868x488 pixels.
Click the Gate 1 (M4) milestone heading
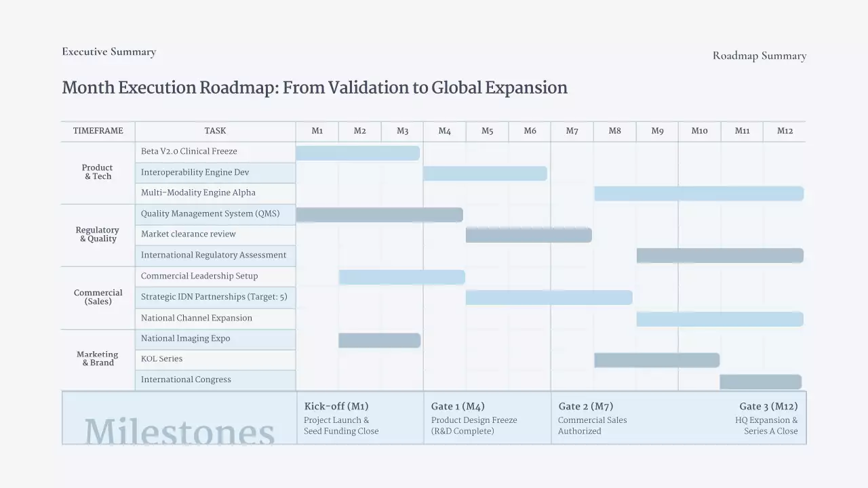point(458,407)
